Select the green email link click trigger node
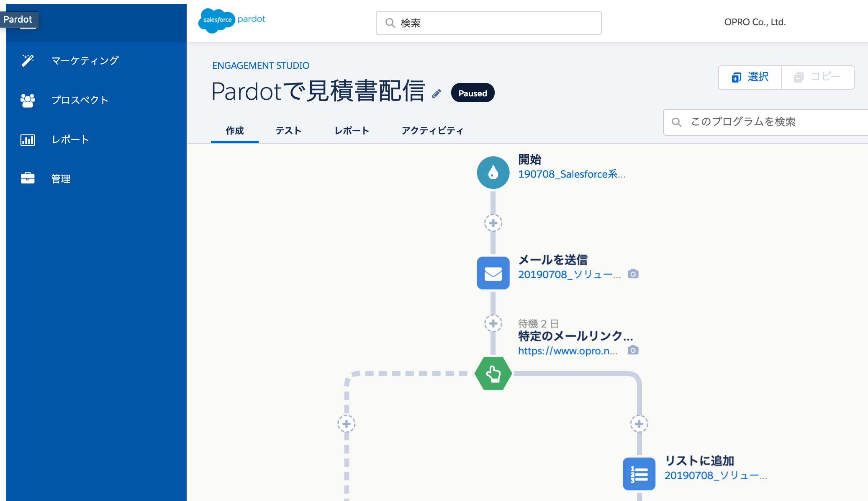 pyautogui.click(x=493, y=373)
